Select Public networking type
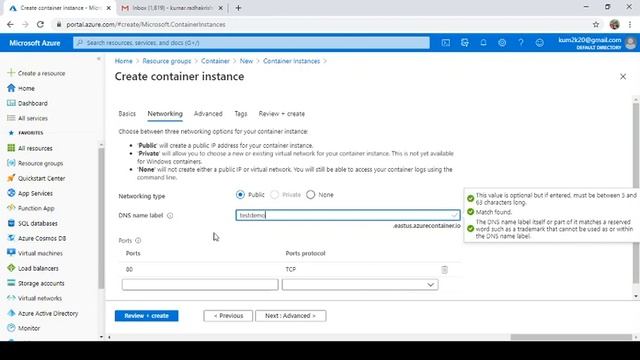Viewport: 640px width, 360px height. (240, 195)
